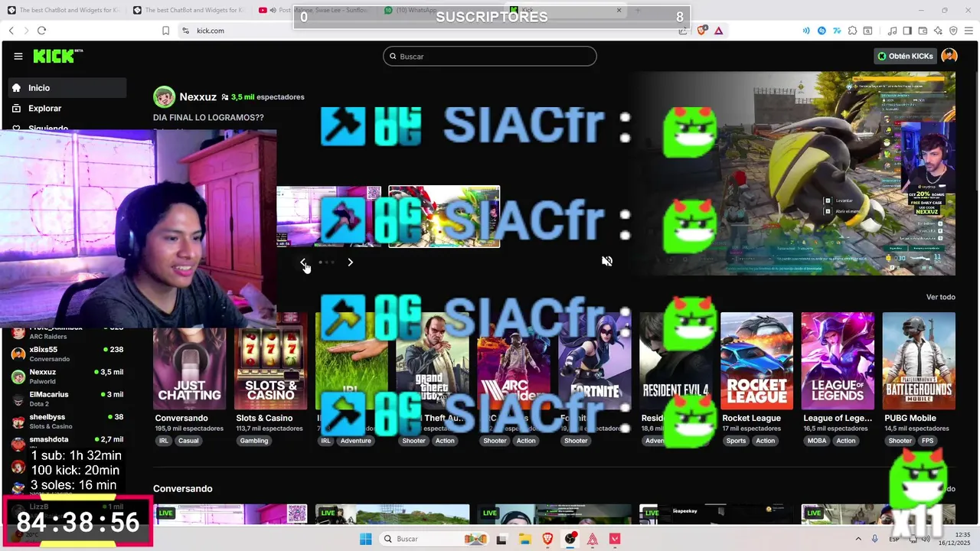Click Ver todo for categories

(941, 297)
